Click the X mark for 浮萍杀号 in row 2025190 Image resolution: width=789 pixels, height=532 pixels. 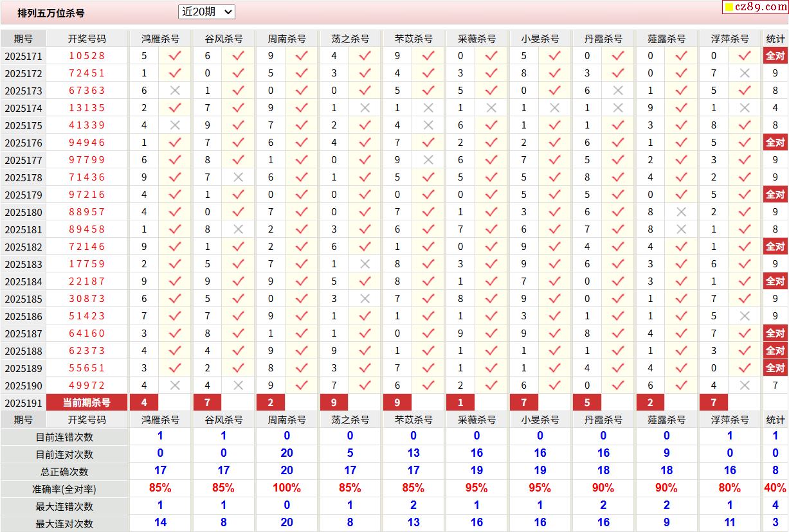click(x=745, y=386)
